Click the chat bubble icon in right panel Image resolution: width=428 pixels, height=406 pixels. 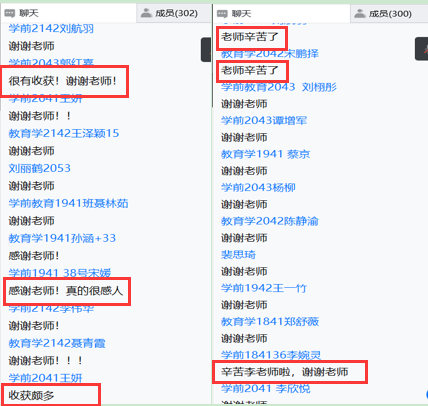(x=222, y=14)
